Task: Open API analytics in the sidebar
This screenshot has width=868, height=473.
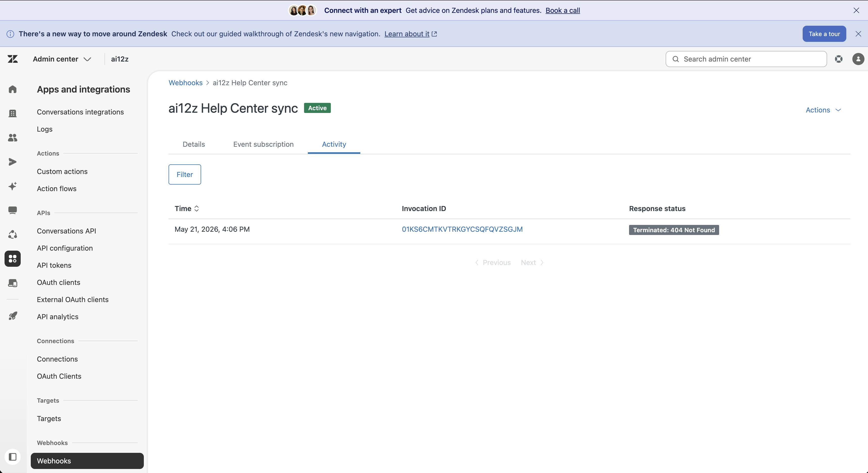Action: tap(57, 317)
